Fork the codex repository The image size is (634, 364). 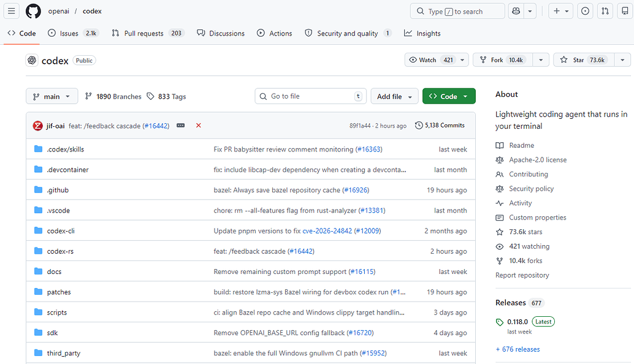point(503,60)
